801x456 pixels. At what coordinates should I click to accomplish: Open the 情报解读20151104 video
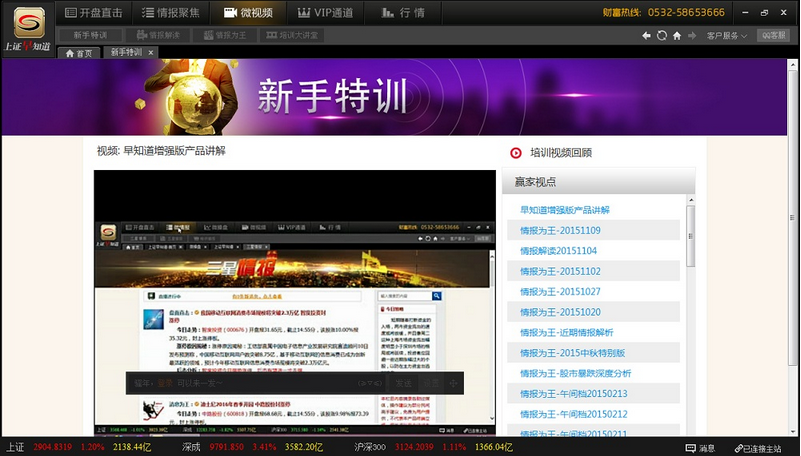coord(558,251)
